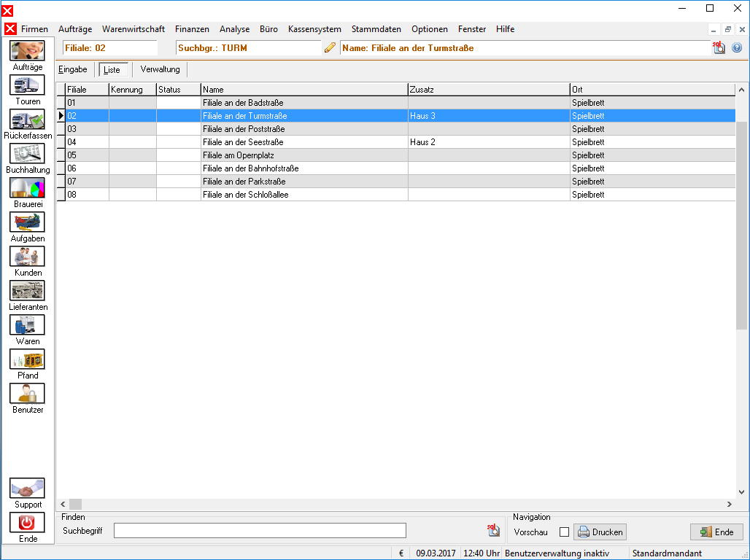Open the Brauerei sidebar icon
The height and width of the screenshot is (560, 750).
27,188
